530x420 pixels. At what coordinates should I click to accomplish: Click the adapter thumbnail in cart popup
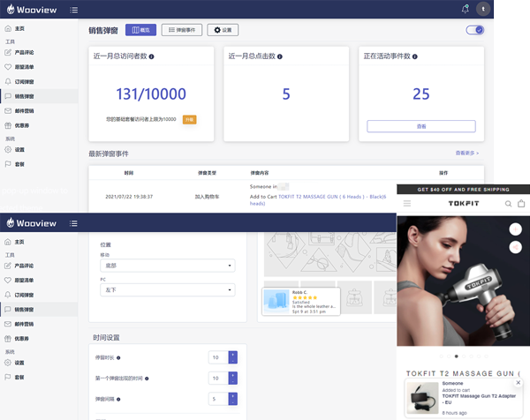pos(422,398)
